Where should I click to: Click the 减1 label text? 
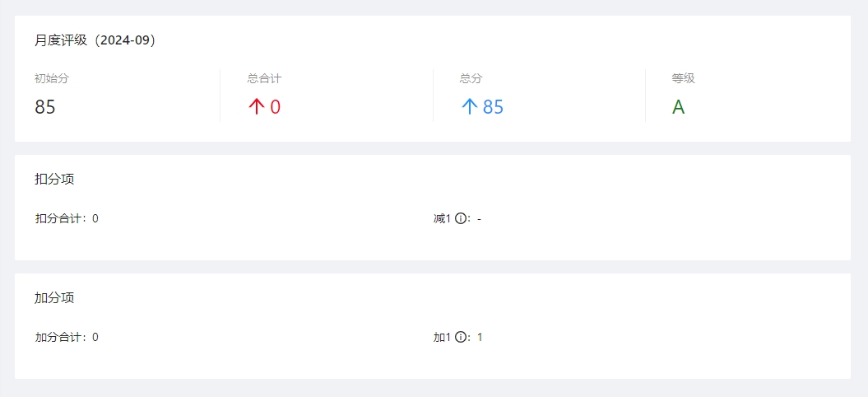pyautogui.click(x=442, y=219)
